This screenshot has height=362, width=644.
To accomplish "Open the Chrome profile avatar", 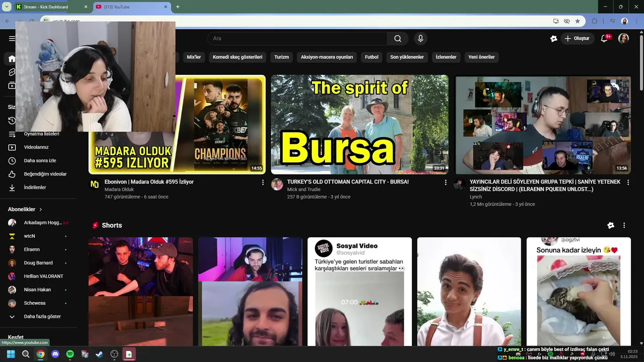I will point(624,21).
